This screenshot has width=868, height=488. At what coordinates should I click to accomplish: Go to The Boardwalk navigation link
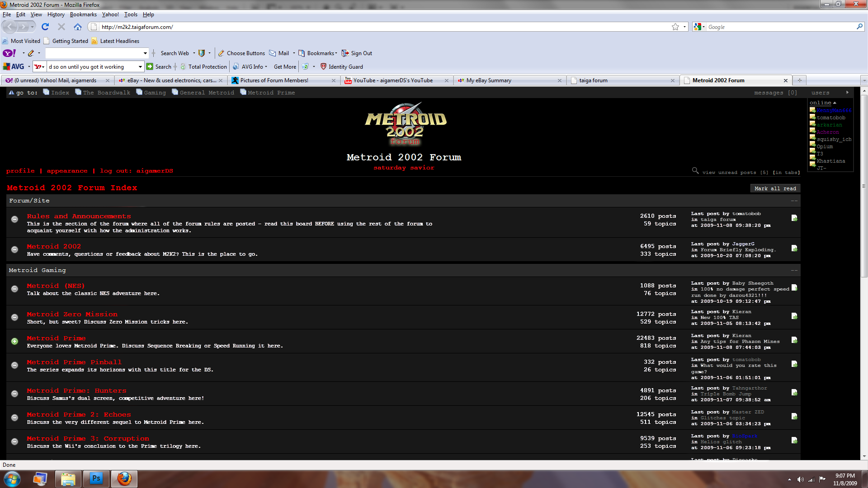pyautogui.click(x=107, y=93)
